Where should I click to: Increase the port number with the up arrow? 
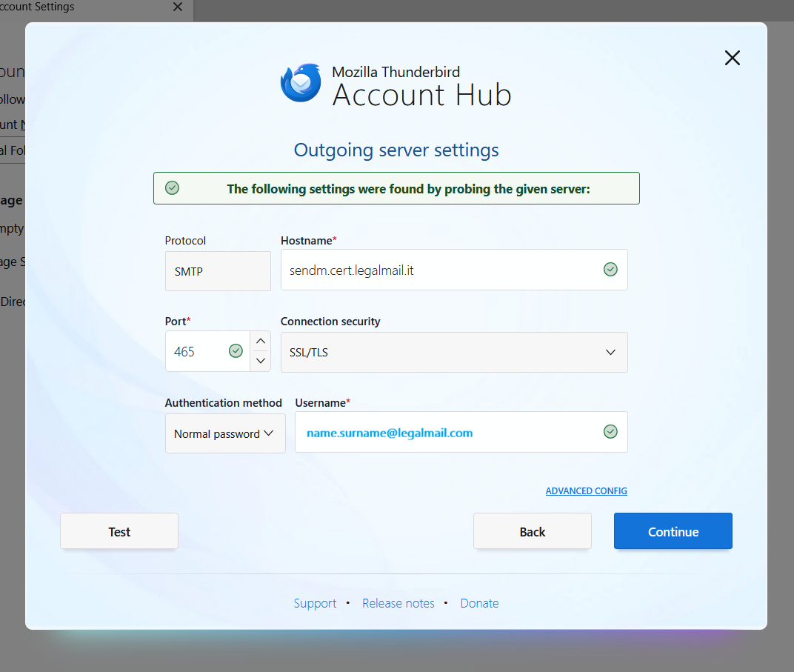(260, 342)
